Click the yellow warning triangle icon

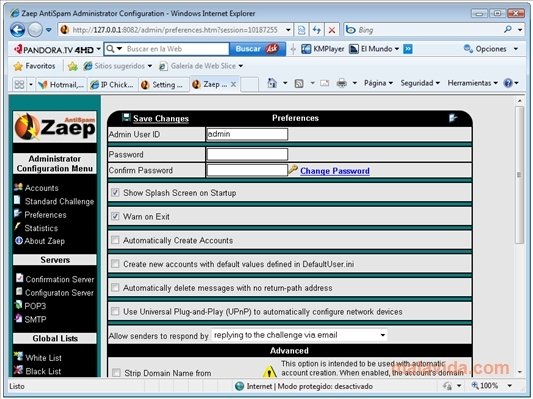pyautogui.click(x=270, y=371)
